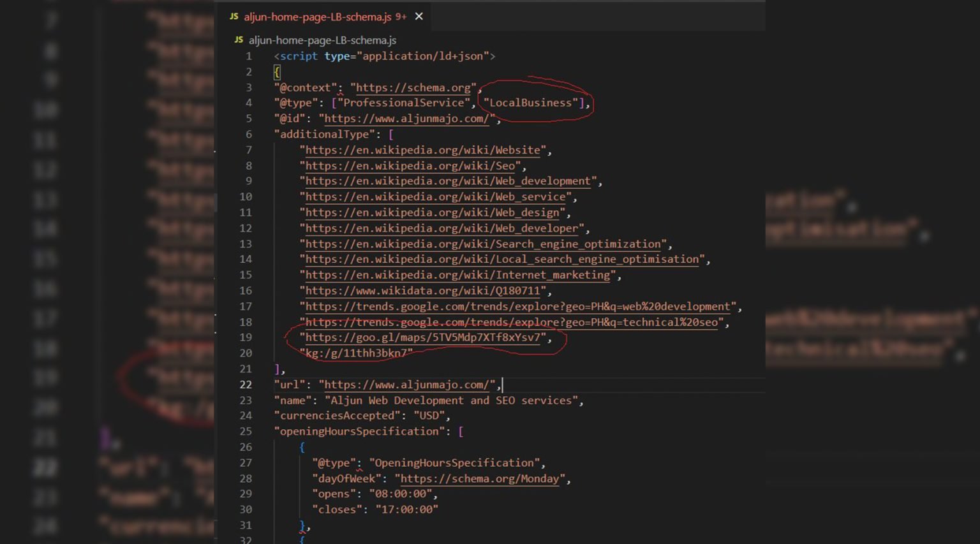Click the opens time value 08:00:00

[403, 493]
